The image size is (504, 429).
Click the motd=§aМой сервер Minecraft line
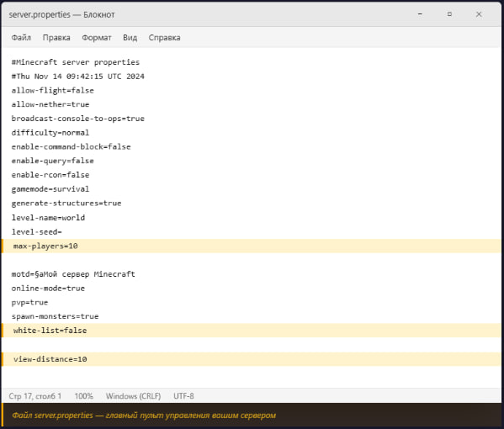73,274
